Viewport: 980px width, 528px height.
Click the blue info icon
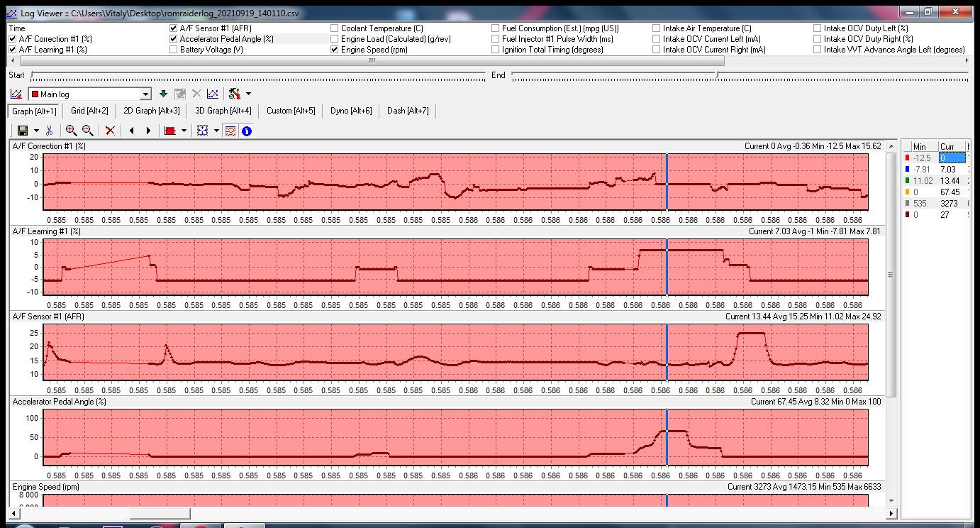[x=247, y=131]
